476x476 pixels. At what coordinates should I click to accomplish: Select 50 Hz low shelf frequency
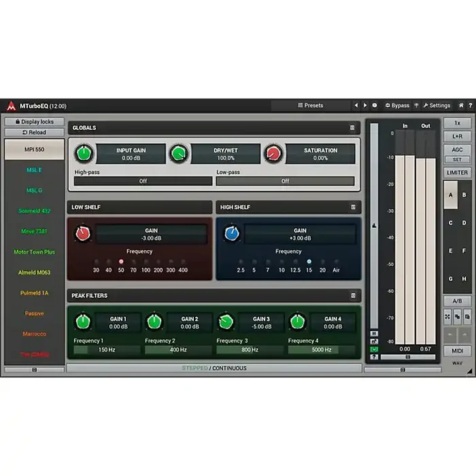pyautogui.click(x=121, y=261)
